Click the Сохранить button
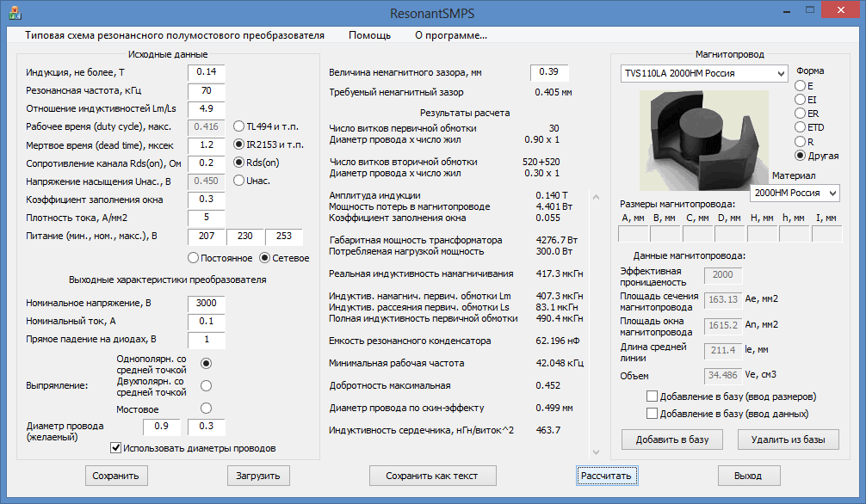 [x=116, y=476]
